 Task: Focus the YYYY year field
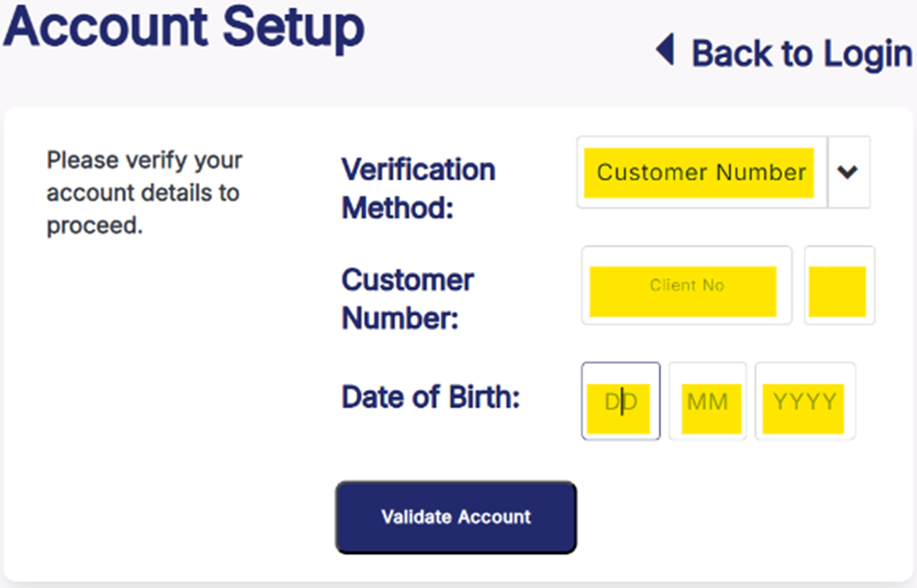point(804,402)
